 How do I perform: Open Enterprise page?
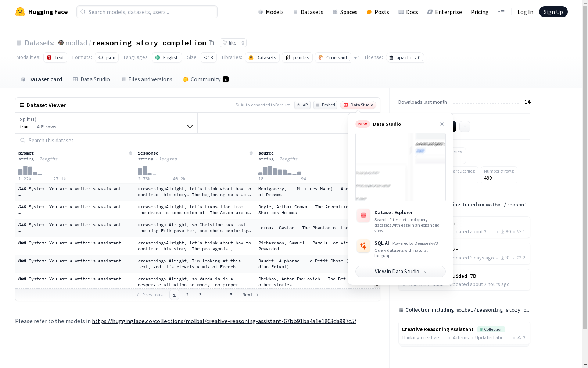point(445,12)
